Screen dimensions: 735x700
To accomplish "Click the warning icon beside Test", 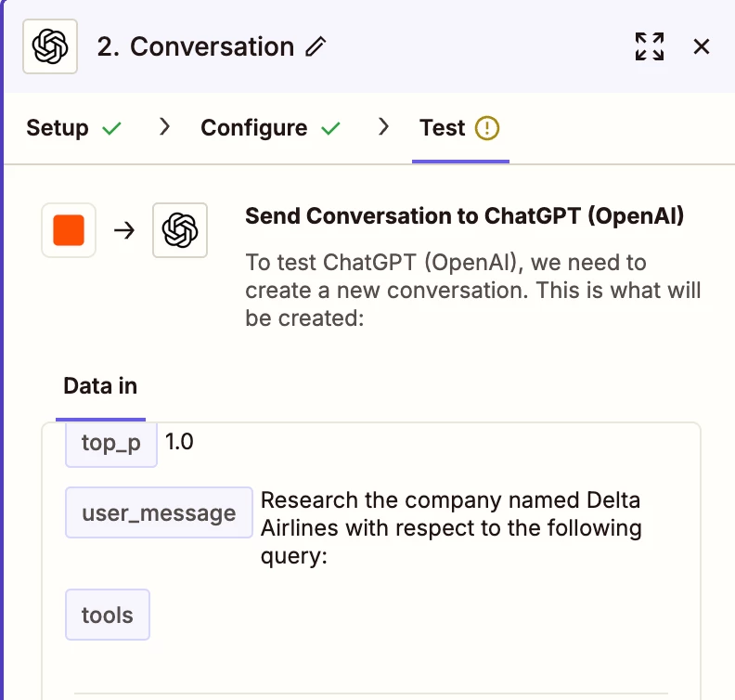I will [487, 127].
